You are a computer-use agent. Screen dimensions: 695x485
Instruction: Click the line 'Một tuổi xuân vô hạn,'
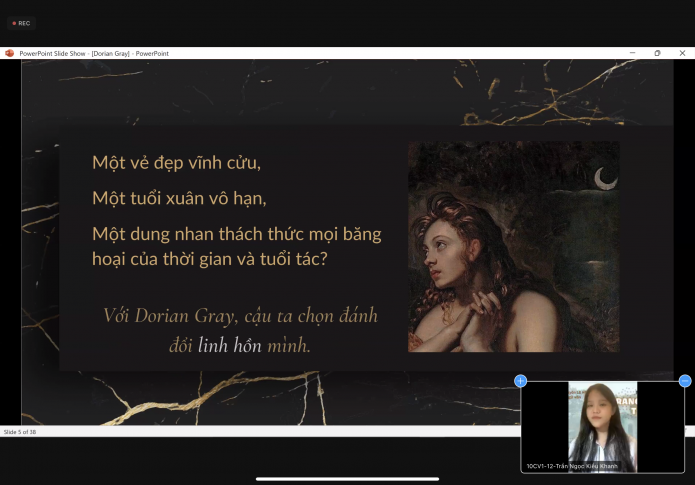point(179,198)
